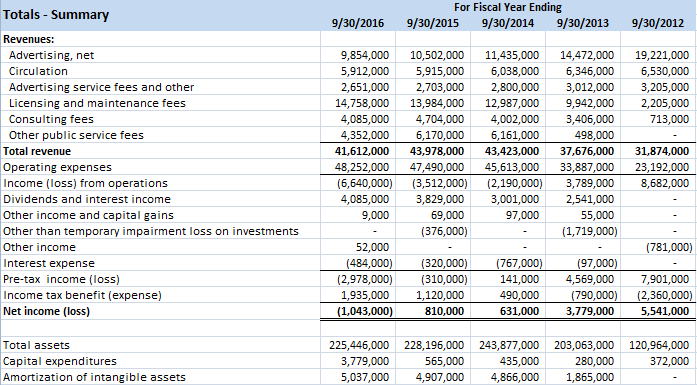Click 'Licensing and maintenance fees' label
Image resolution: width=697 pixels, height=385 pixels.
(97, 103)
